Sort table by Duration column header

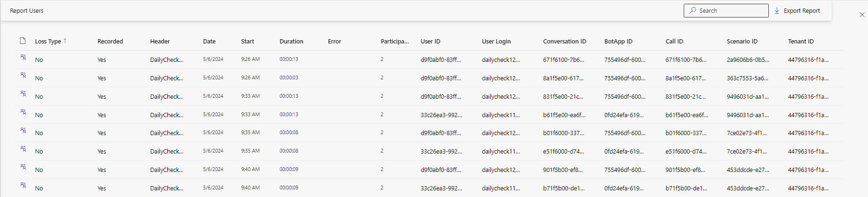point(291,42)
